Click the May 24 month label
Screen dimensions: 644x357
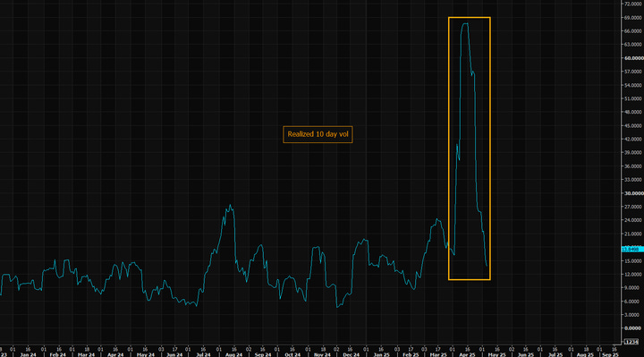pyautogui.click(x=146, y=354)
